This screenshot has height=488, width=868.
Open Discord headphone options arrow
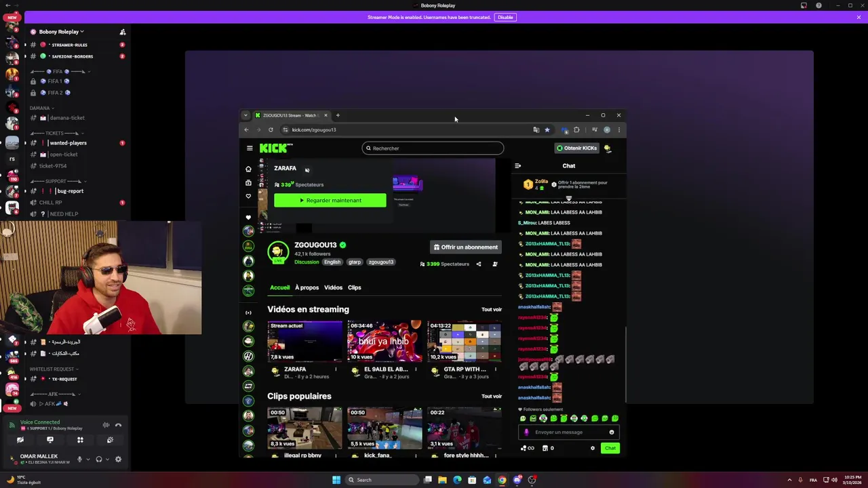point(106,460)
